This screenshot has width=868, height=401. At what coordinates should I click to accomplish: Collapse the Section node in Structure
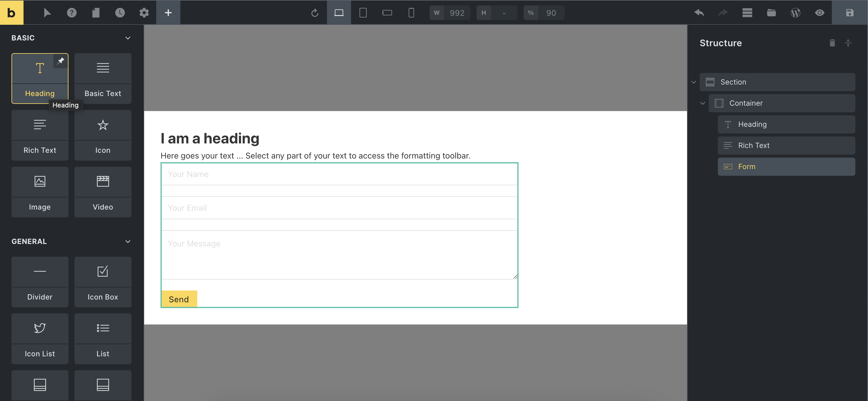click(x=693, y=82)
